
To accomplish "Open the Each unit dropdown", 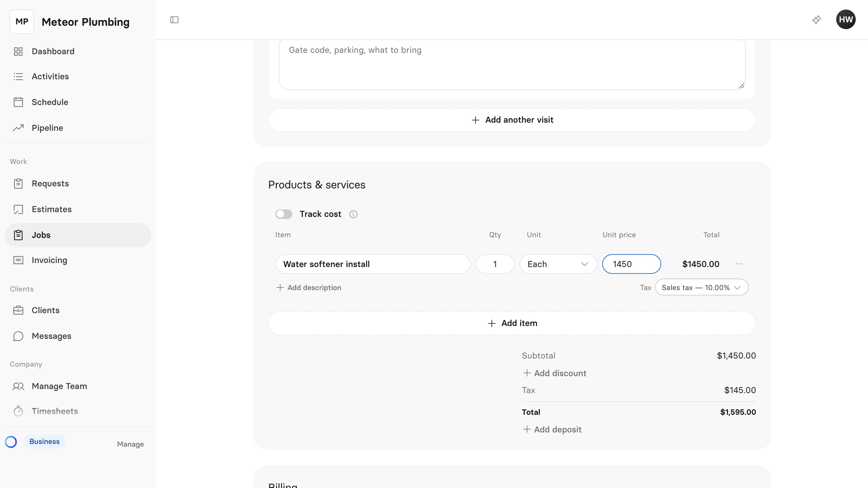I will tap(558, 264).
